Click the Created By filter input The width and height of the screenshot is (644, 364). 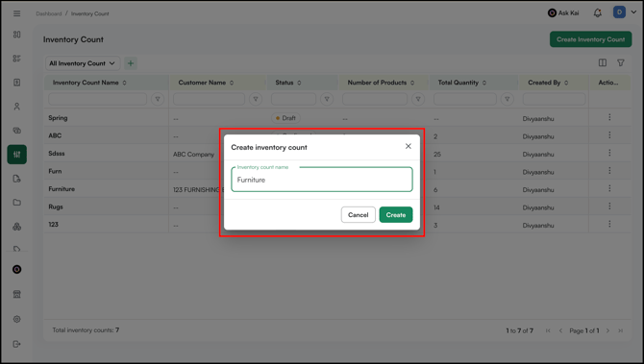[x=554, y=99]
